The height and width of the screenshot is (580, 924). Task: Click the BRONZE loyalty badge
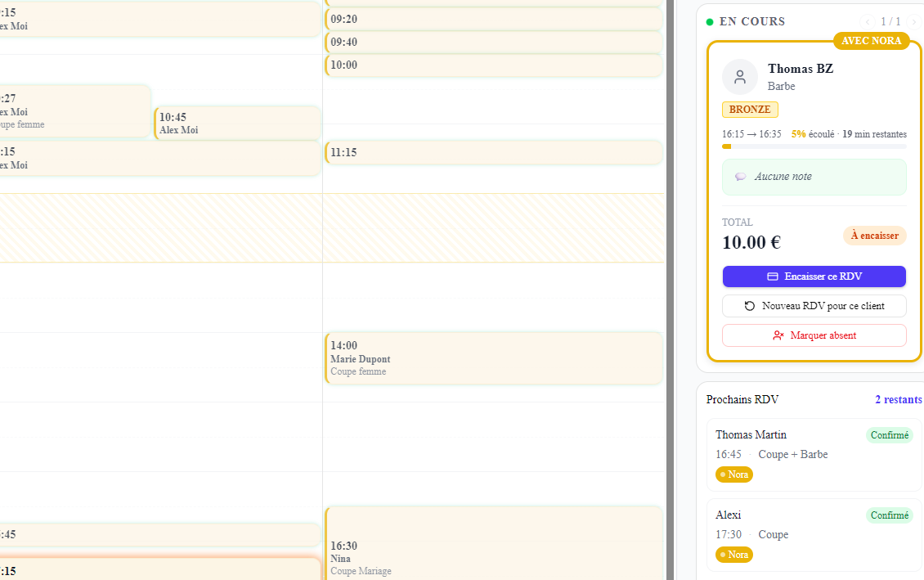click(750, 110)
